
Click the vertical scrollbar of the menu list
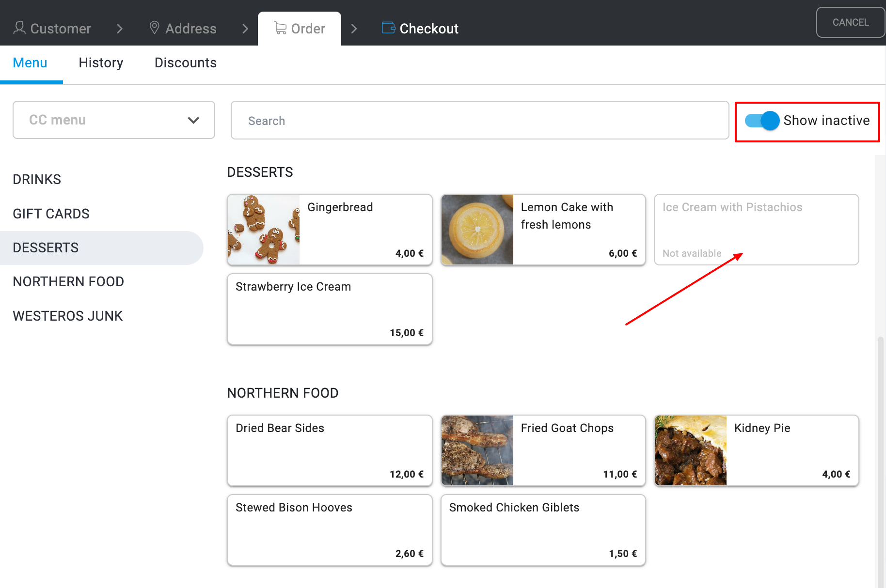tap(880, 436)
